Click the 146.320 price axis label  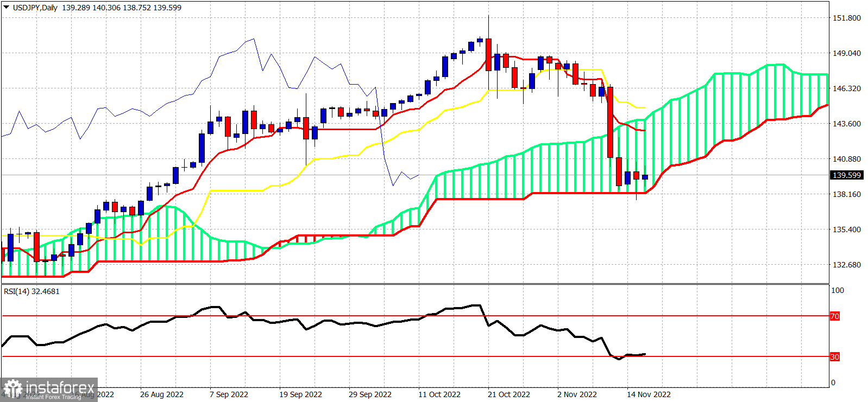[847, 88]
